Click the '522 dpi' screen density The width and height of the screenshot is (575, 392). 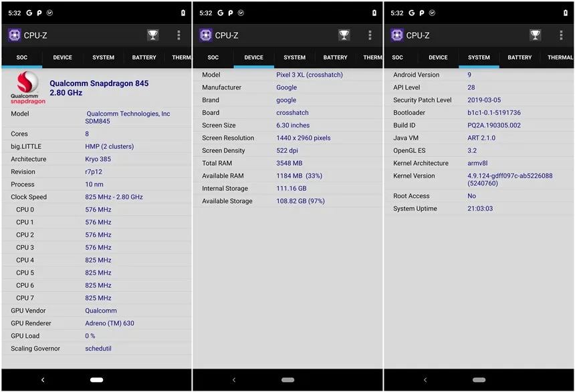point(287,150)
